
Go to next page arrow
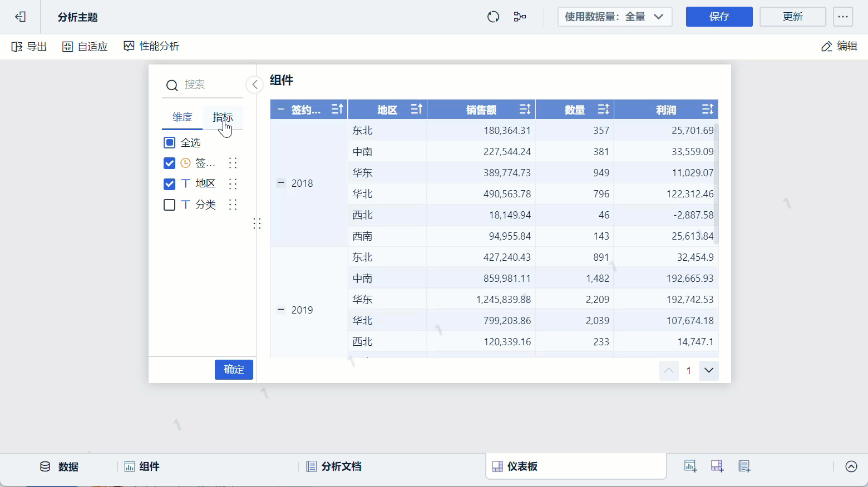pyautogui.click(x=709, y=370)
